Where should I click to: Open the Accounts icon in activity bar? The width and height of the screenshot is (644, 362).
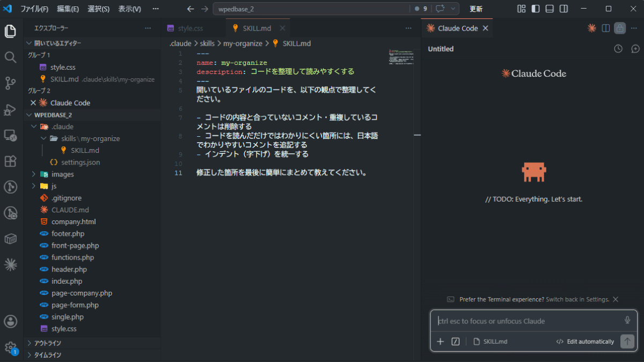(10, 321)
